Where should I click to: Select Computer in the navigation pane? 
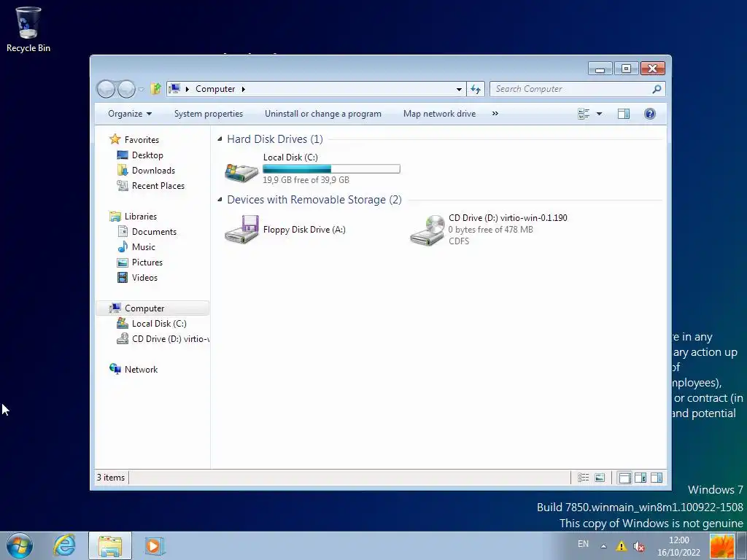click(152, 308)
